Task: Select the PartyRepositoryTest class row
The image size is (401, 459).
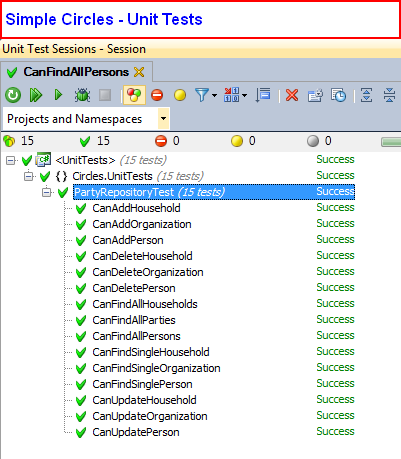Action: (x=214, y=192)
